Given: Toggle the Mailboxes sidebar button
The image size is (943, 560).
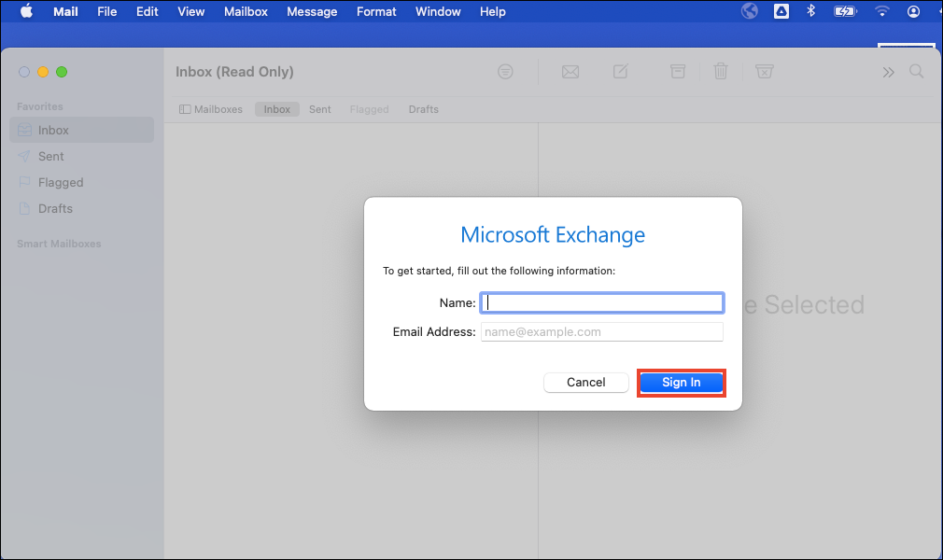Looking at the screenshot, I should coord(210,109).
